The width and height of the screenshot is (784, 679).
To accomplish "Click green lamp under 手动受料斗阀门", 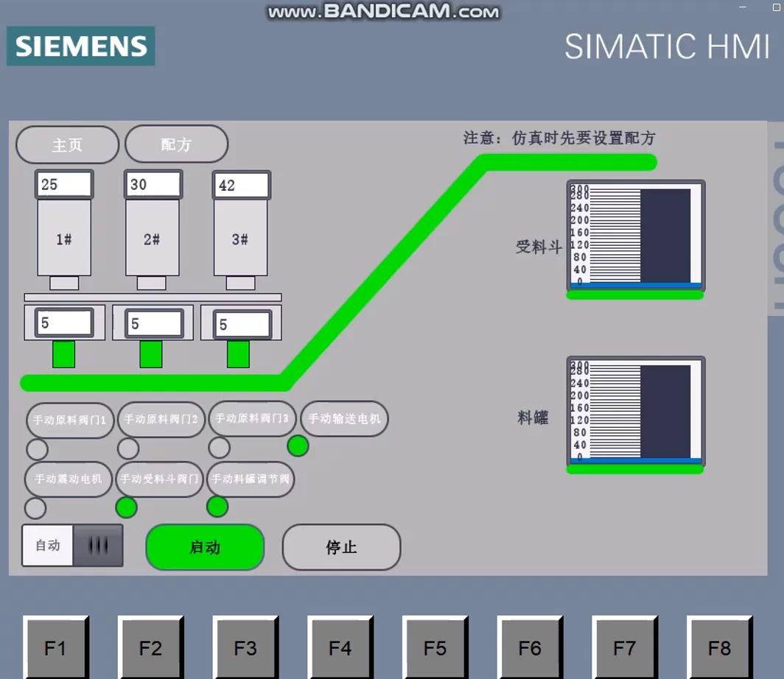I will [127, 507].
